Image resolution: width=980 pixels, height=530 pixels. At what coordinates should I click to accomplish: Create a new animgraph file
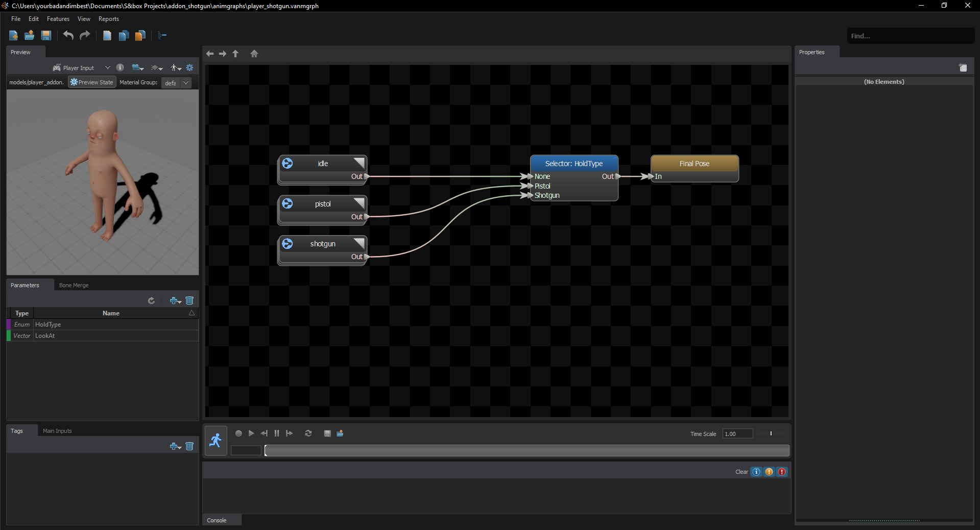click(13, 35)
